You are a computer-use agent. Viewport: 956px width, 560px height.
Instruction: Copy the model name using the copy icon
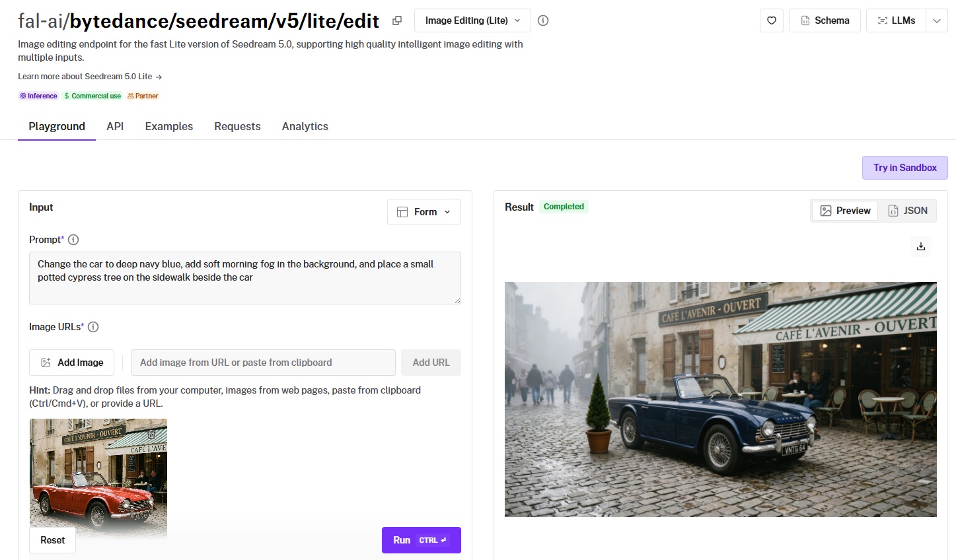(396, 20)
